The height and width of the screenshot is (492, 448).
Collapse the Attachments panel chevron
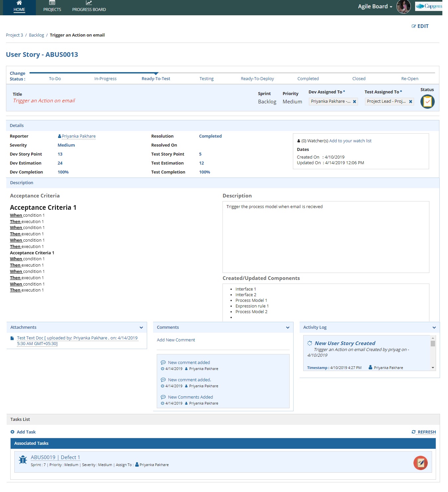[x=141, y=327]
